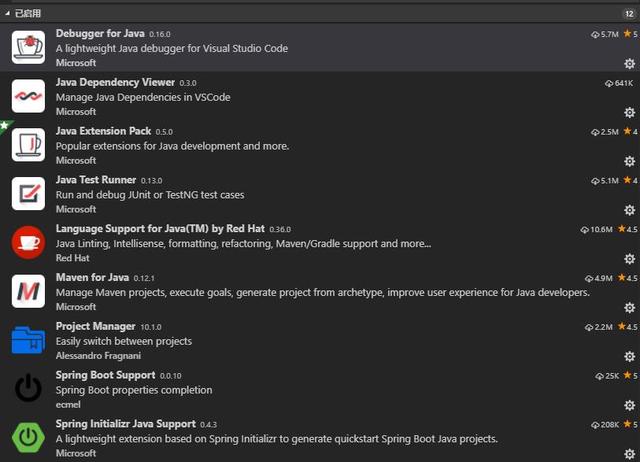This screenshot has height=462, width=640.
Task: Select Project Manager extension name
Action: [96, 327]
